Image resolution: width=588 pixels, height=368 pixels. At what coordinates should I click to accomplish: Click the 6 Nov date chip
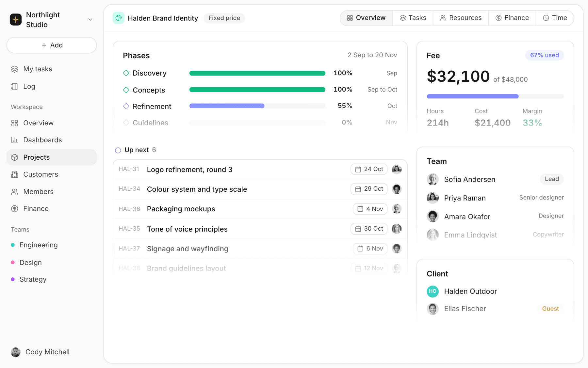point(370,249)
